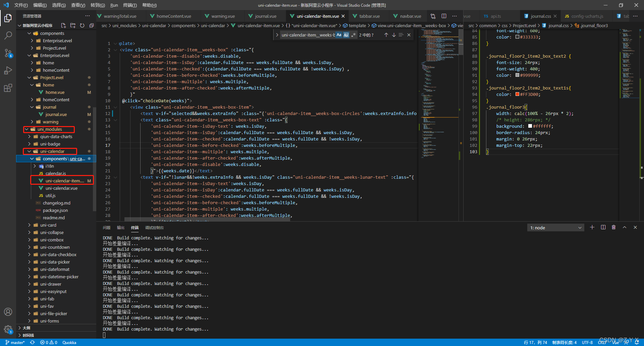644x346 pixels.
Task: Open the Extensions view
Action: pos(8,88)
